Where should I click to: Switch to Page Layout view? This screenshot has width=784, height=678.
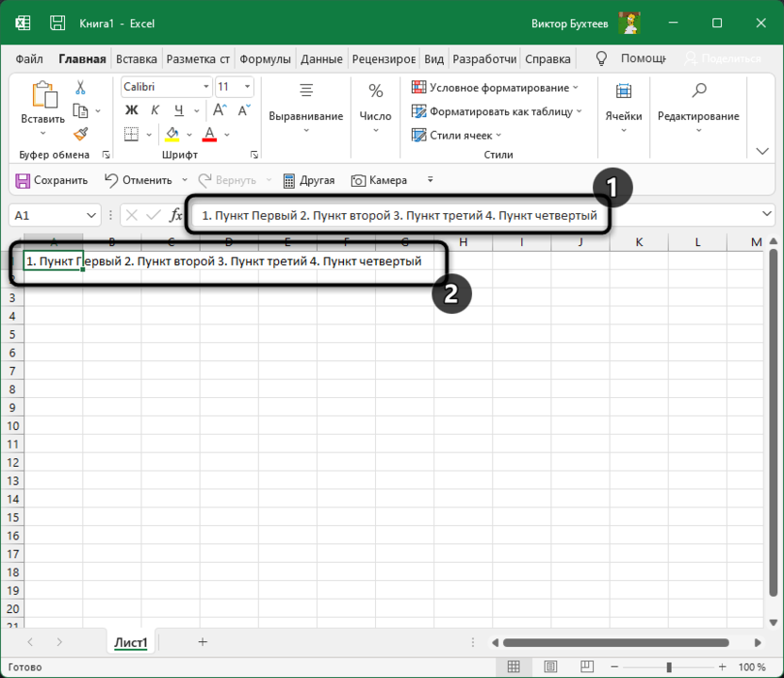[550, 668]
